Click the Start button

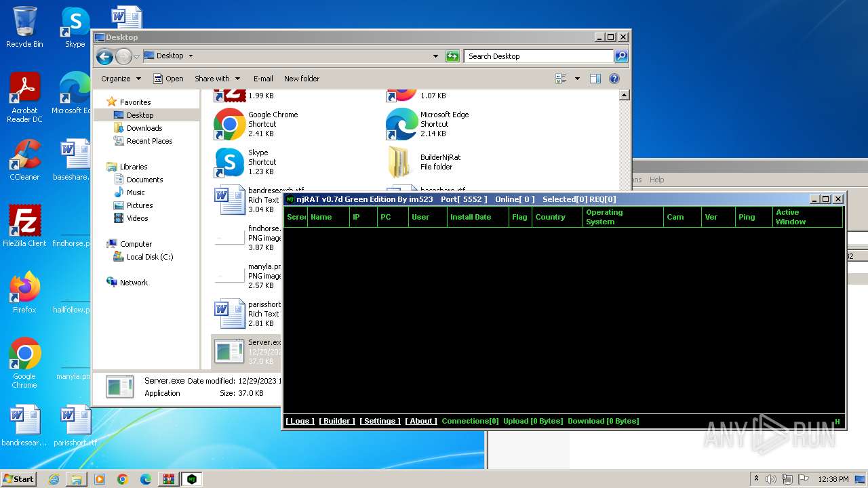point(19,479)
